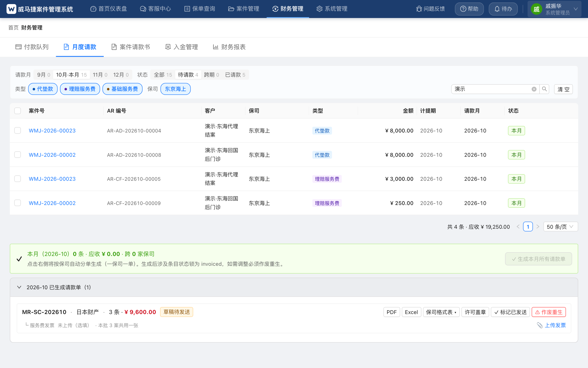Open case link WMJ-2026-00002 in AR-AD-202610-00008 row

pos(52,155)
